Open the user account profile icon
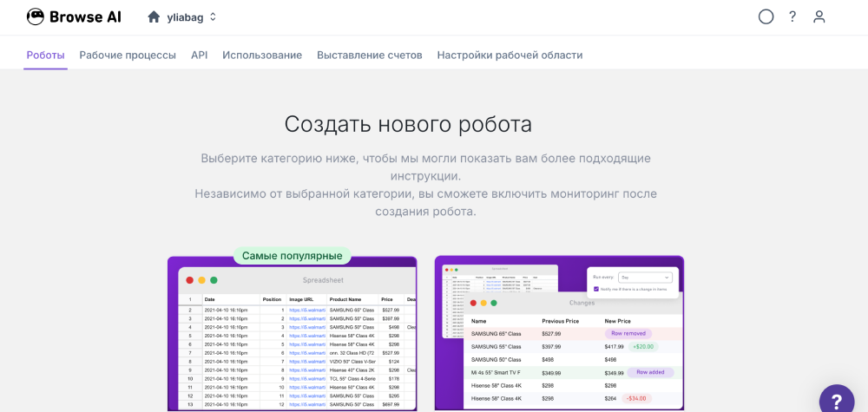The width and height of the screenshot is (868, 412). [819, 17]
